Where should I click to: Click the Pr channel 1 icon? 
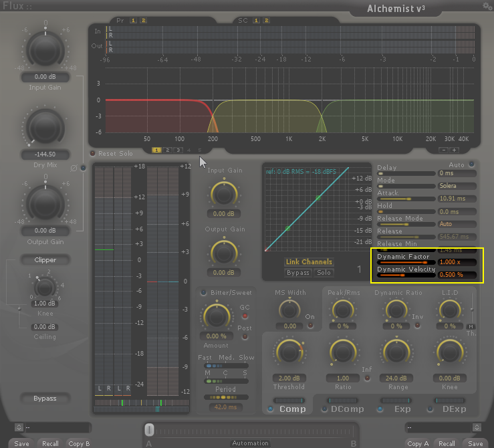pyautogui.click(x=133, y=20)
